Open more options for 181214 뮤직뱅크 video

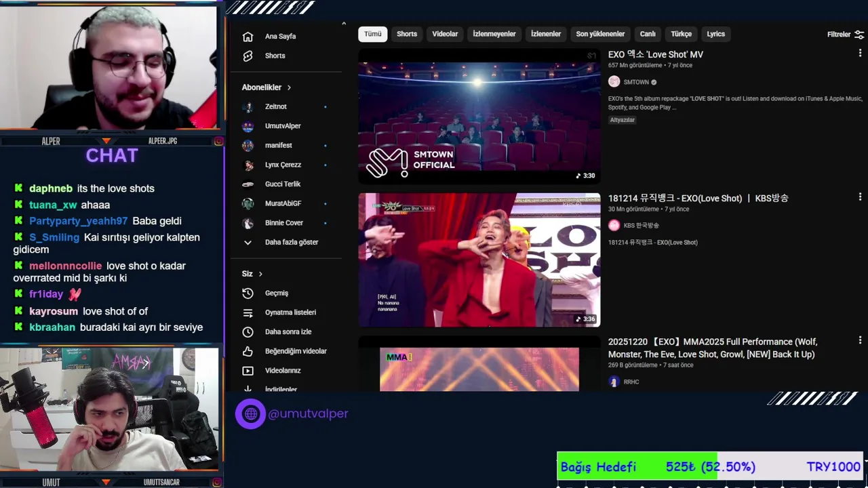860,197
